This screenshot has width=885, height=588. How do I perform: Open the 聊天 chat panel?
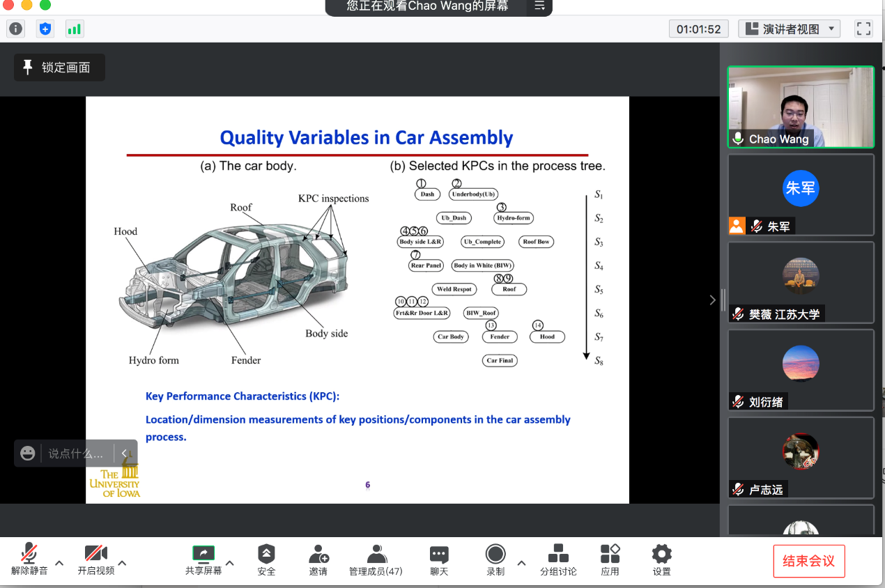coord(439,560)
